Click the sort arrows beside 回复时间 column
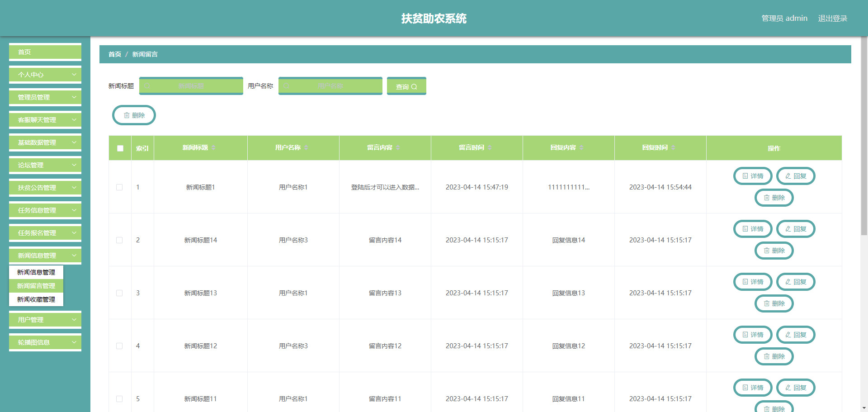Image resolution: width=868 pixels, height=412 pixels. tap(673, 148)
